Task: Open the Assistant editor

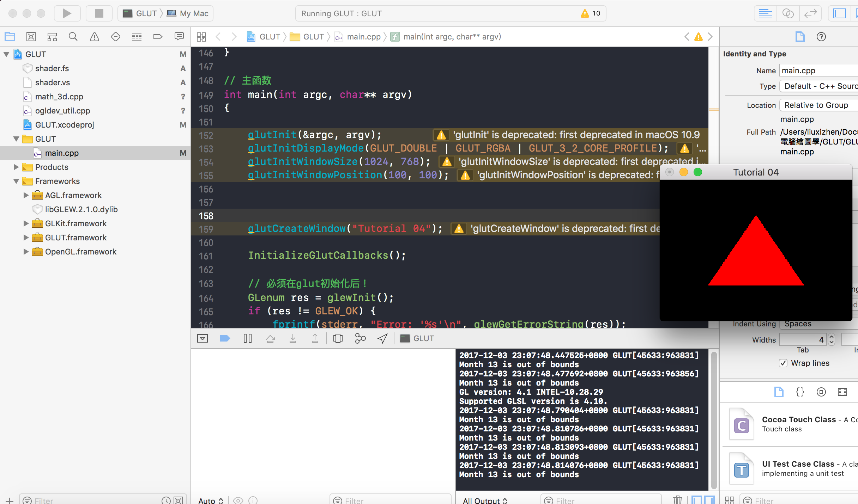Action: point(788,13)
